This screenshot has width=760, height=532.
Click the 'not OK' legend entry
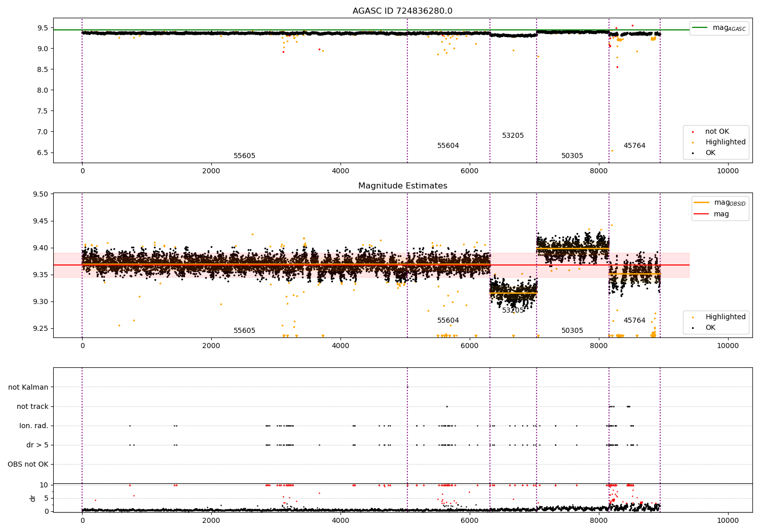pos(717,132)
